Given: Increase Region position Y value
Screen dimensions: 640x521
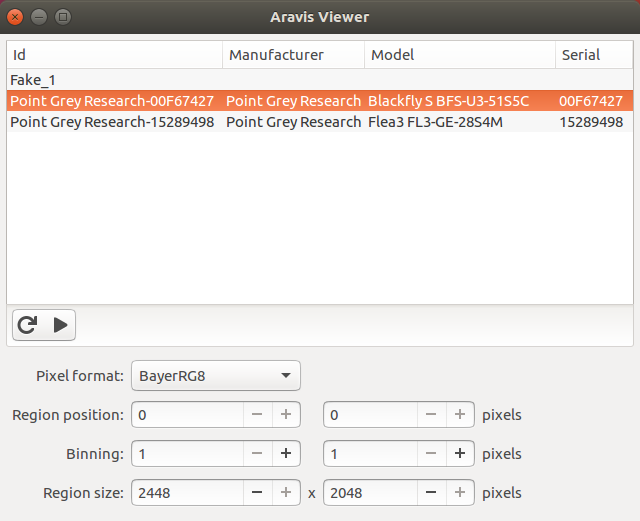Looking at the screenshot, I should 460,415.
